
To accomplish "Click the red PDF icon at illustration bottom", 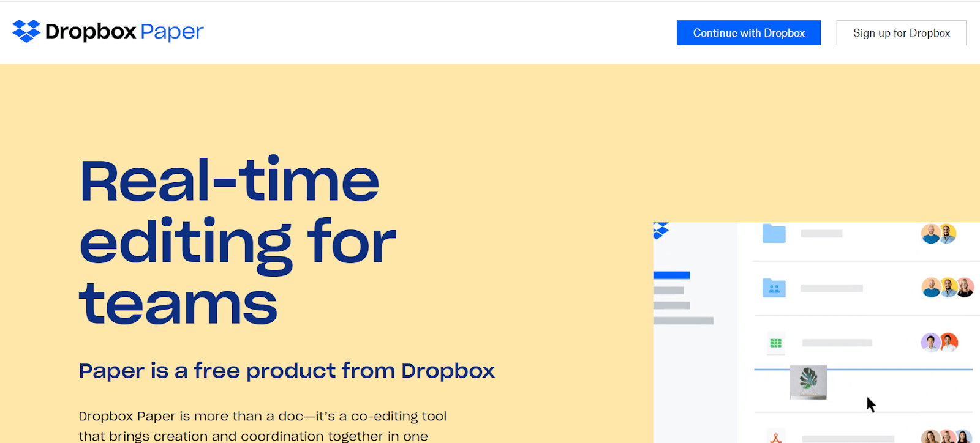I will coord(776,438).
